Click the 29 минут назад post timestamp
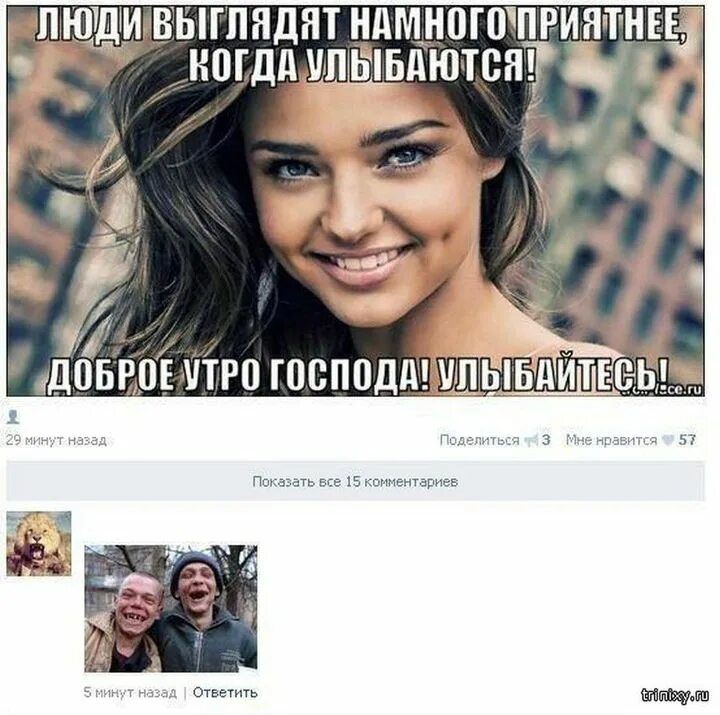Image resolution: width=720 pixels, height=715 pixels. (56, 440)
